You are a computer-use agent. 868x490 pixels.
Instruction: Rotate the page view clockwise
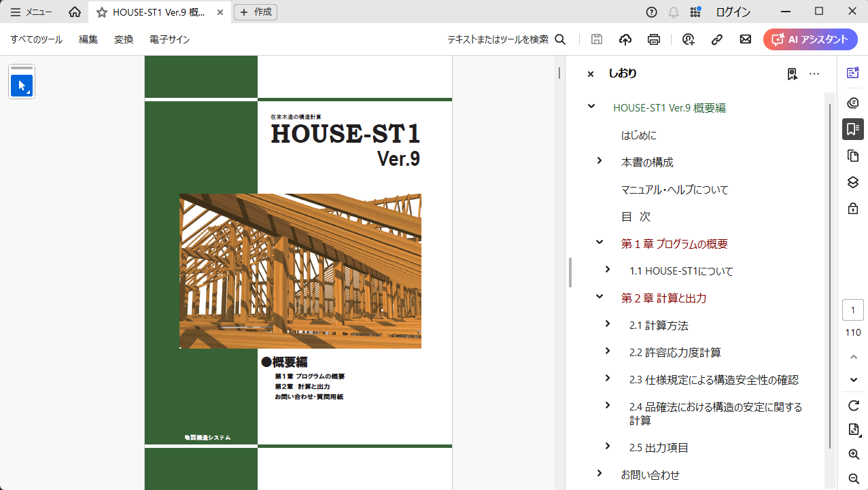click(x=854, y=406)
